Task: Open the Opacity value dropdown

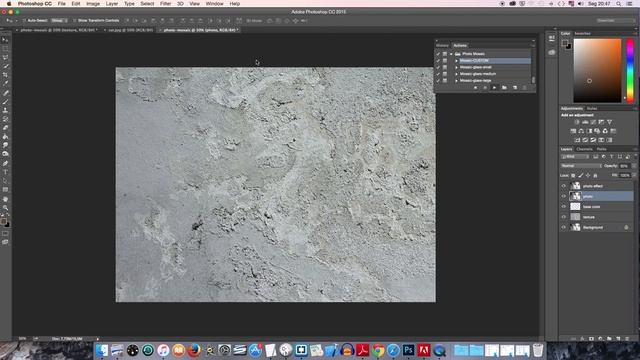Action: [633, 166]
